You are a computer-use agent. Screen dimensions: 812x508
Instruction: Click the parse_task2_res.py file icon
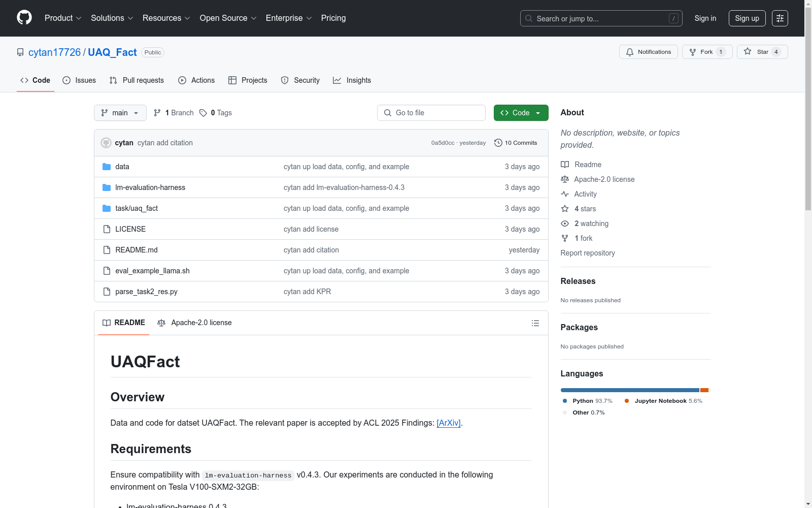(x=107, y=292)
